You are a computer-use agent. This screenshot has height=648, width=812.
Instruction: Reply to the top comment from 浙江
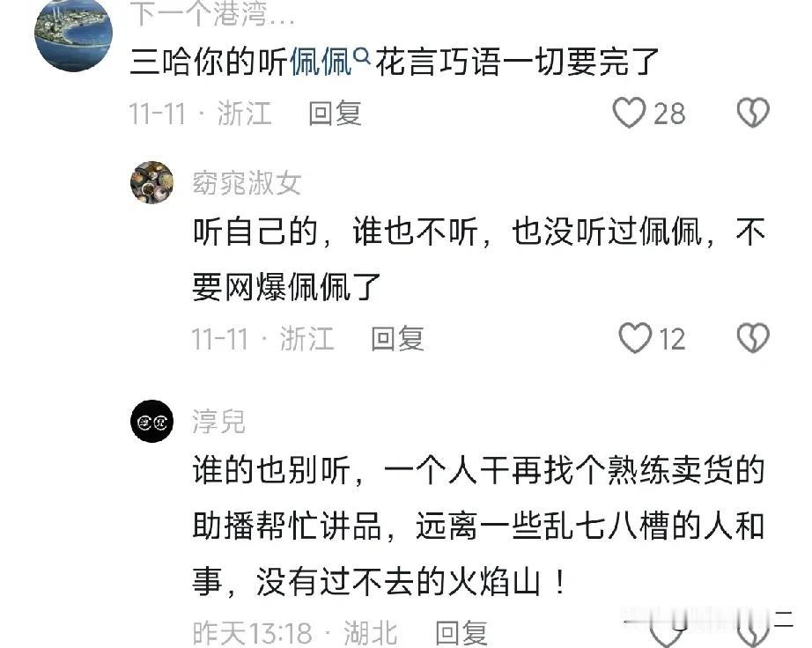point(335,114)
